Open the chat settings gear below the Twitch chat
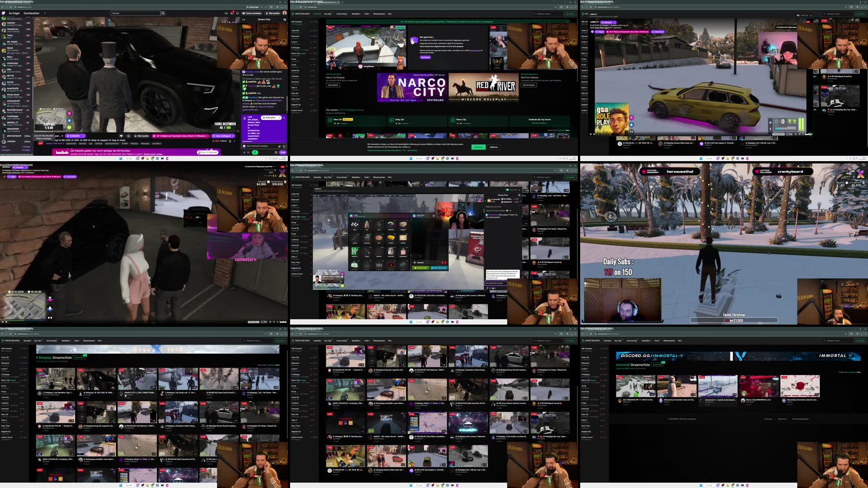The image size is (868, 488). point(276,153)
